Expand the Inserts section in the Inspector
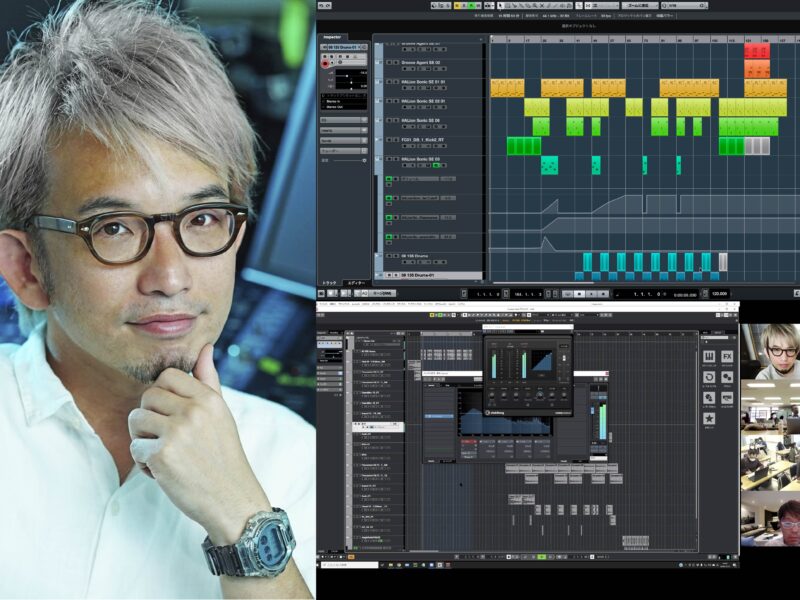 pos(342,130)
